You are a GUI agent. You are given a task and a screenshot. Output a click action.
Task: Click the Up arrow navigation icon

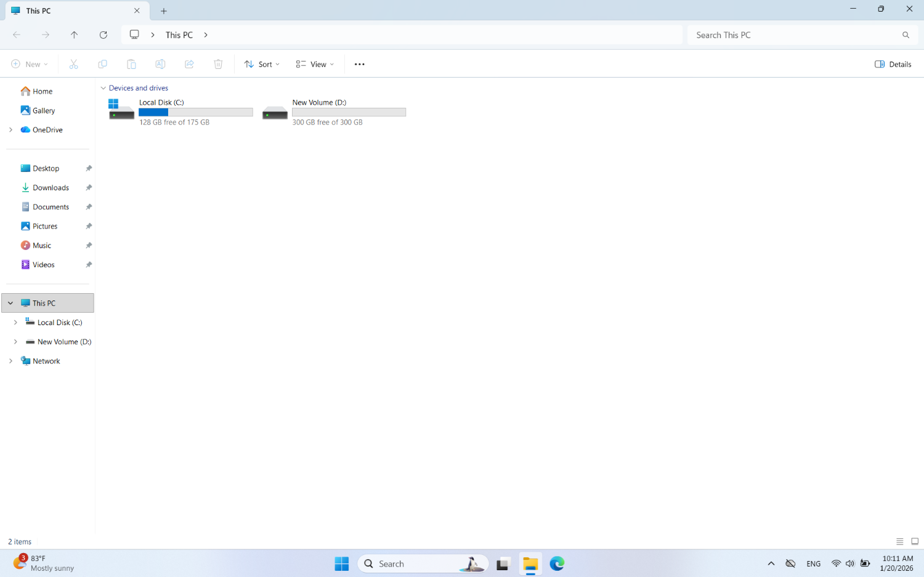[74, 35]
